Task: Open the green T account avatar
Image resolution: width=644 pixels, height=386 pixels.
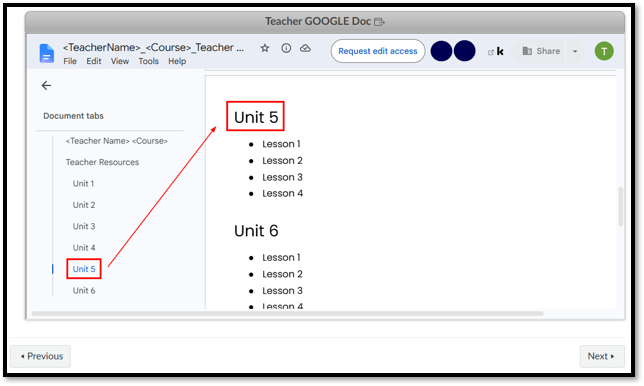Action: point(604,51)
